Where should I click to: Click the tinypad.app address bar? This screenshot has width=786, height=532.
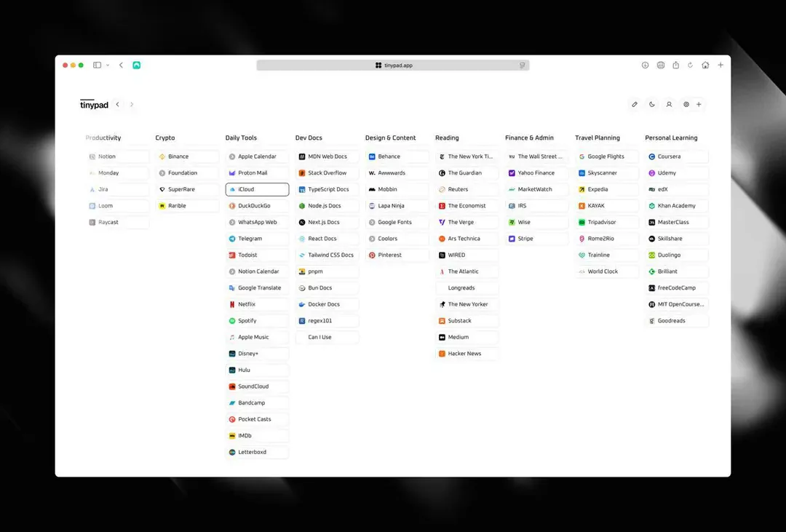click(x=393, y=65)
